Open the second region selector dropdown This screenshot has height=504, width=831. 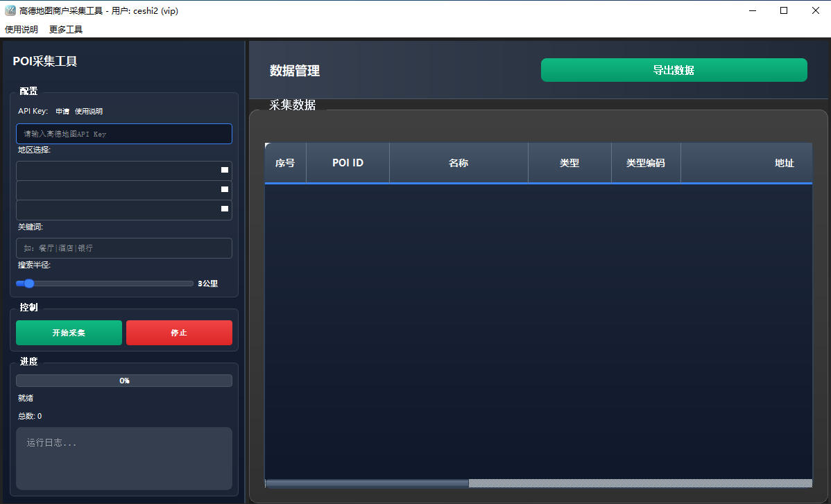point(123,189)
